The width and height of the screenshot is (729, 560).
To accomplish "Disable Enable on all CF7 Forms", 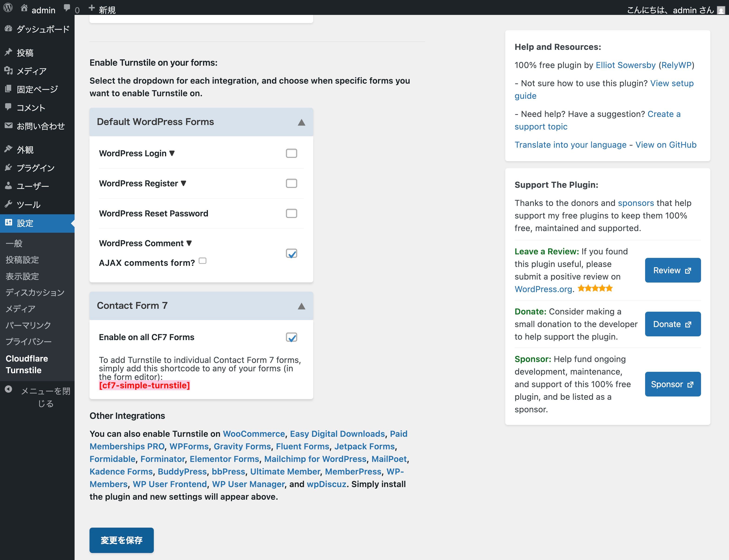I will (x=292, y=337).
